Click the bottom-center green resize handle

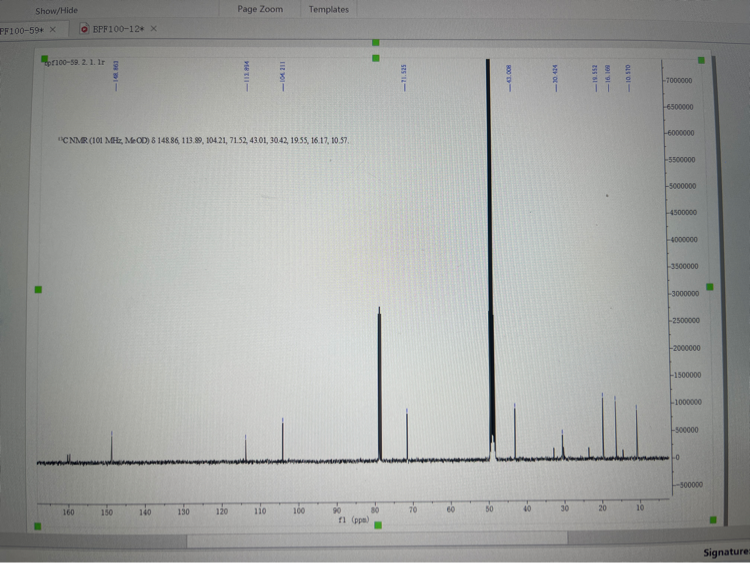[377, 524]
